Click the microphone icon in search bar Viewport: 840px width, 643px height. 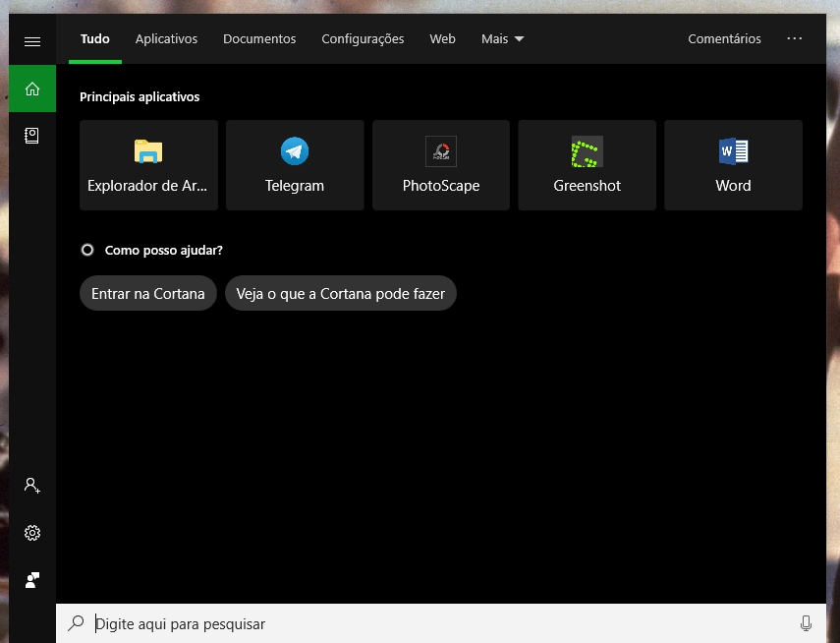pos(806,623)
